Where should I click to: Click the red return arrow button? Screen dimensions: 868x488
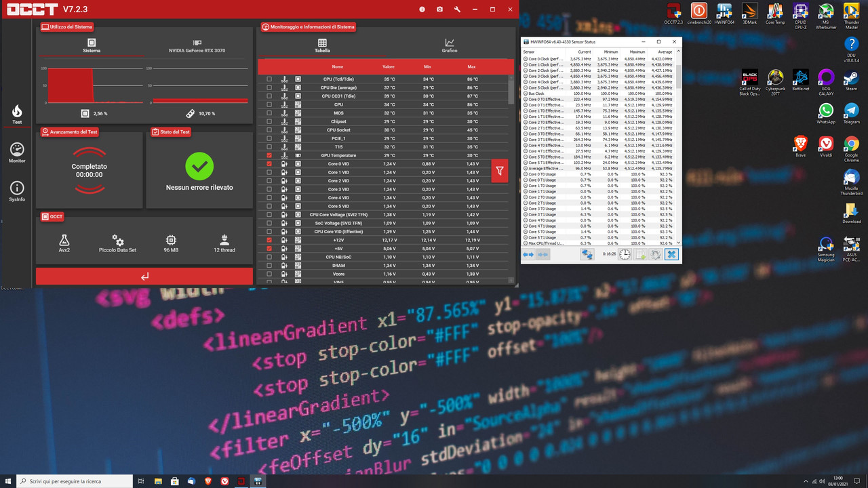coord(144,277)
